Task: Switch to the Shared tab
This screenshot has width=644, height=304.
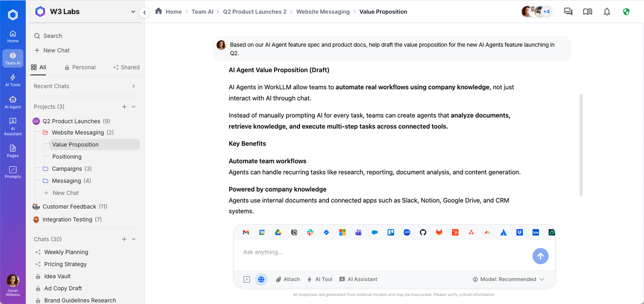Action: [x=126, y=67]
